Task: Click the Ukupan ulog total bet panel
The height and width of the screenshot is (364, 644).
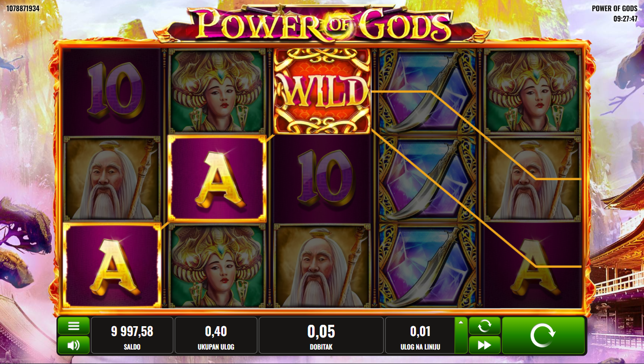Action: coord(216,336)
